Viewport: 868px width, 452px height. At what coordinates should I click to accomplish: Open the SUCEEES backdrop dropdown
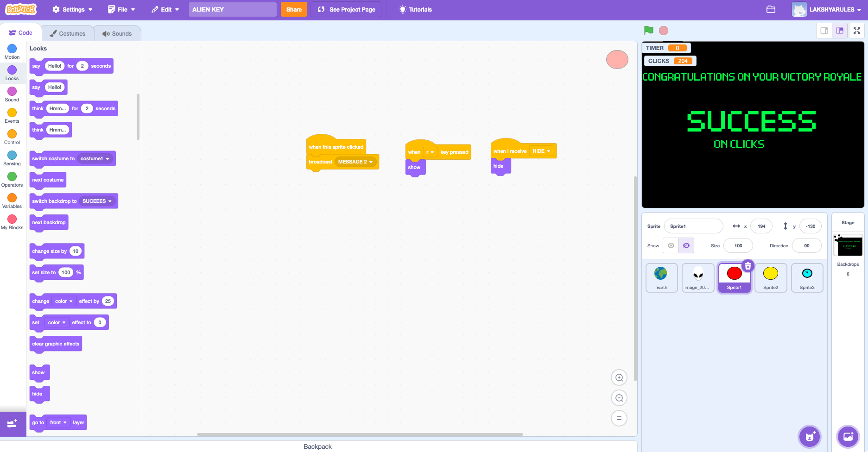[x=97, y=201]
